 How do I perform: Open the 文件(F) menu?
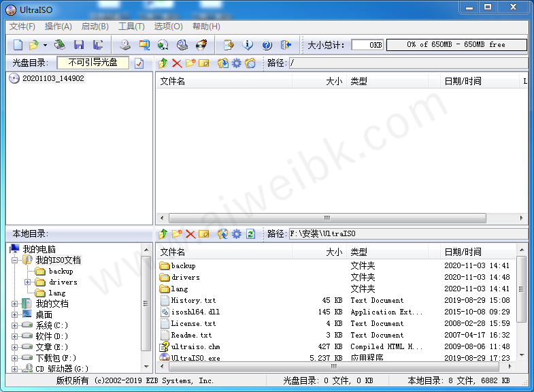(x=22, y=27)
